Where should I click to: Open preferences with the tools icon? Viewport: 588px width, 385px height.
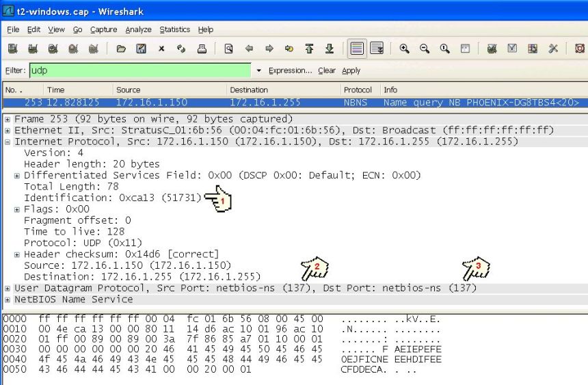point(553,49)
